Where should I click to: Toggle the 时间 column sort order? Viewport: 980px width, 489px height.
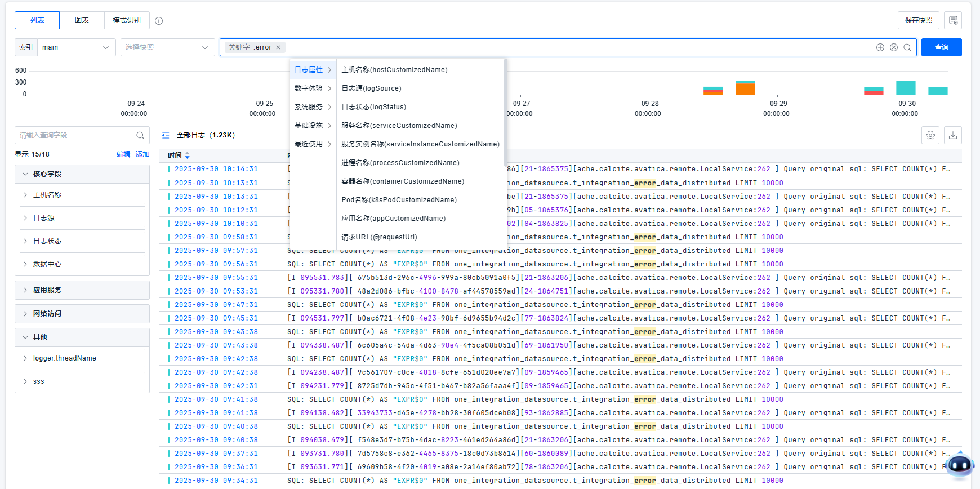point(187,155)
